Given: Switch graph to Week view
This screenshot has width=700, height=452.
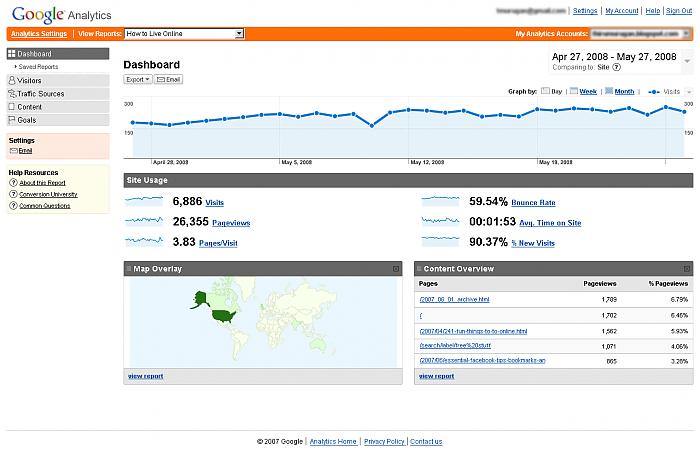Looking at the screenshot, I should [588, 92].
